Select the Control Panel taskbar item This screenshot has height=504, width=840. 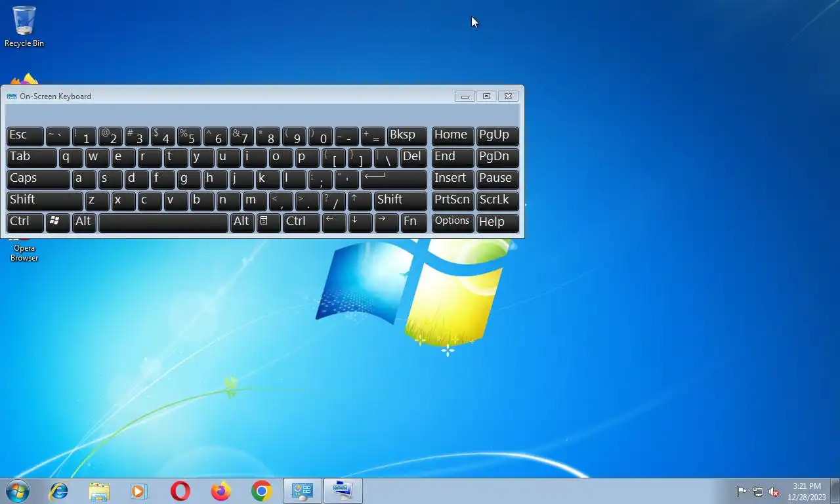pyautogui.click(x=303, y=491)
